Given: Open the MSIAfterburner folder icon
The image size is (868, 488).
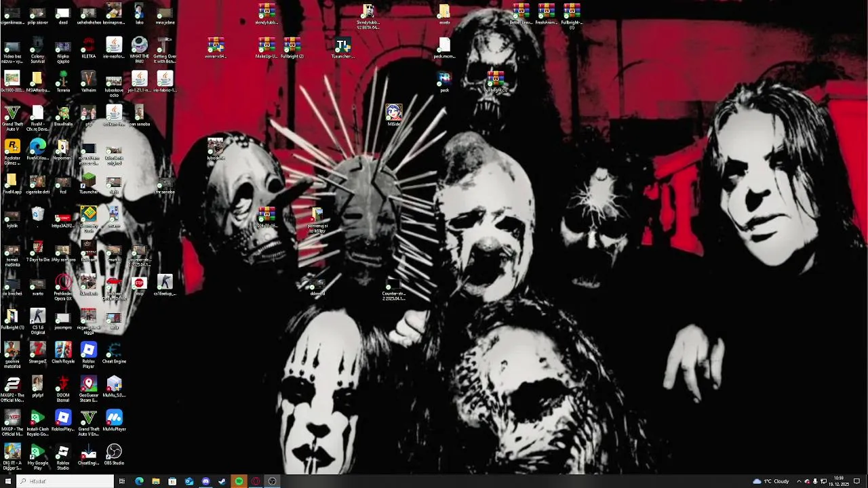Looking at the screenshot, I should pos(37,83).
